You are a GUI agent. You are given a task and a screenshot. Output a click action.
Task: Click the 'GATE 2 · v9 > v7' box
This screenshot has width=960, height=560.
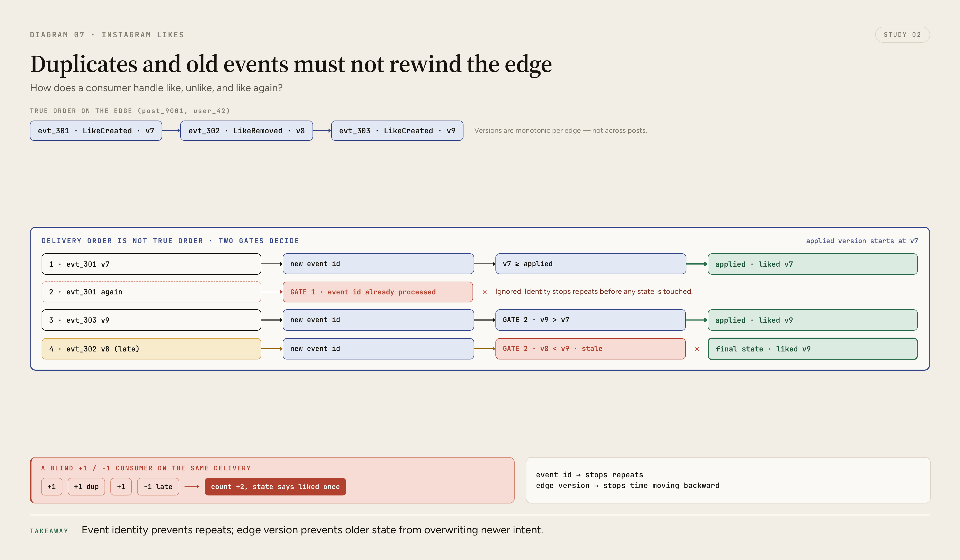click(x=590, y=320)
